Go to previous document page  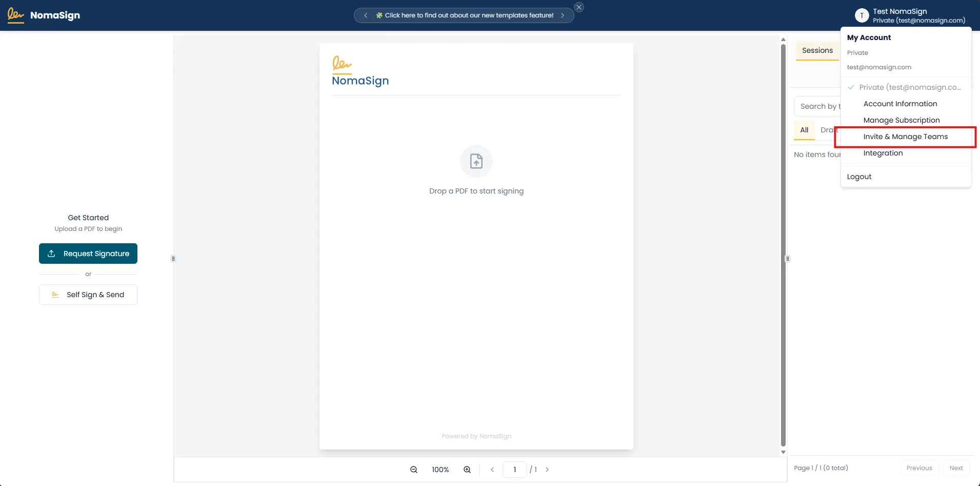[492, 470]
